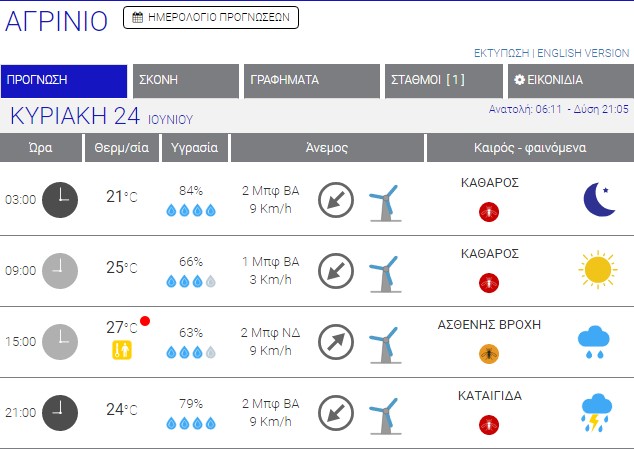Click the rain cloud icon at 15:00
This screenshot has width=634, height=449.
click(x=598, y=343)
